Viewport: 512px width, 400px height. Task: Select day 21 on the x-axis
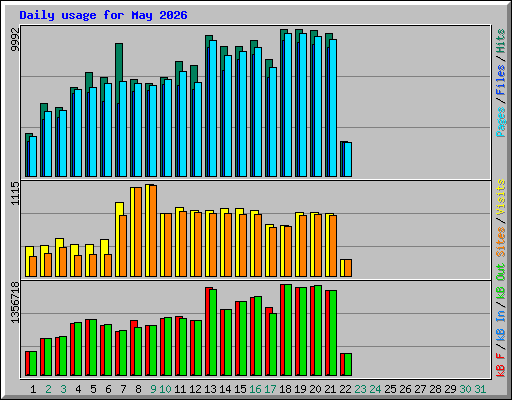click(x=330, y=389)
